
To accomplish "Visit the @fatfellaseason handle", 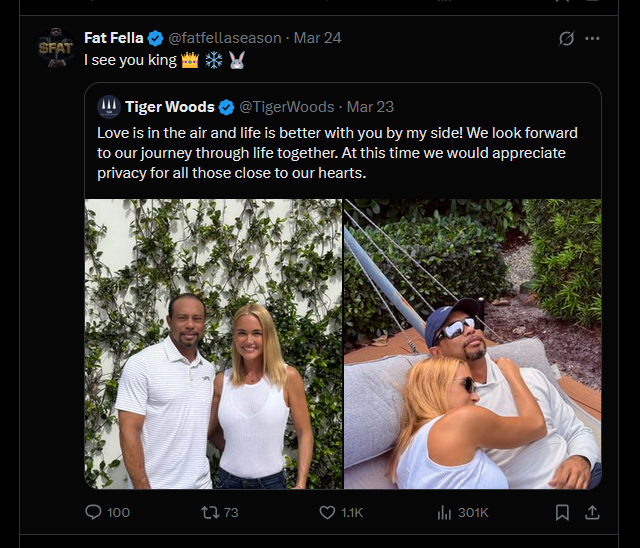I will coord(225,38).
